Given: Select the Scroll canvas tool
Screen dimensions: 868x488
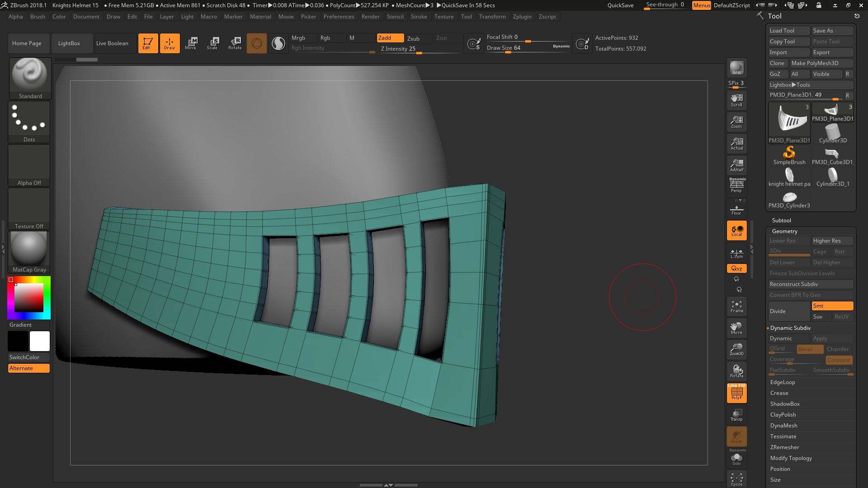Looking at the screenshot, I should coord(736,100).
